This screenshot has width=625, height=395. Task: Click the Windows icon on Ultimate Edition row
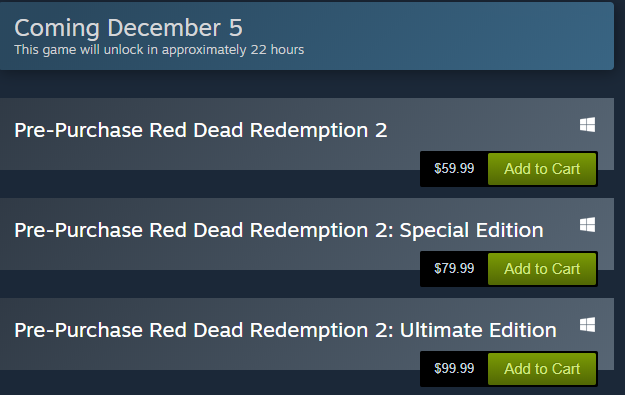click(587, 325)
